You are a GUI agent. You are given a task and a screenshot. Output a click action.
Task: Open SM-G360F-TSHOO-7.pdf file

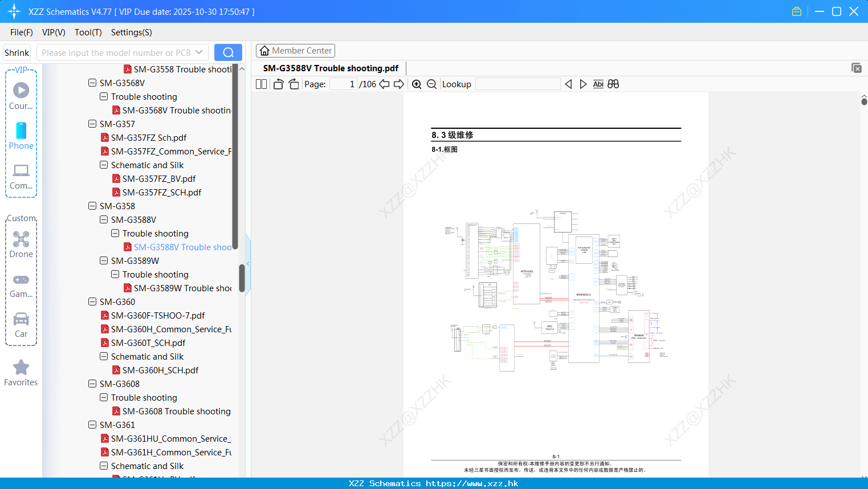(x=153, y=315)
